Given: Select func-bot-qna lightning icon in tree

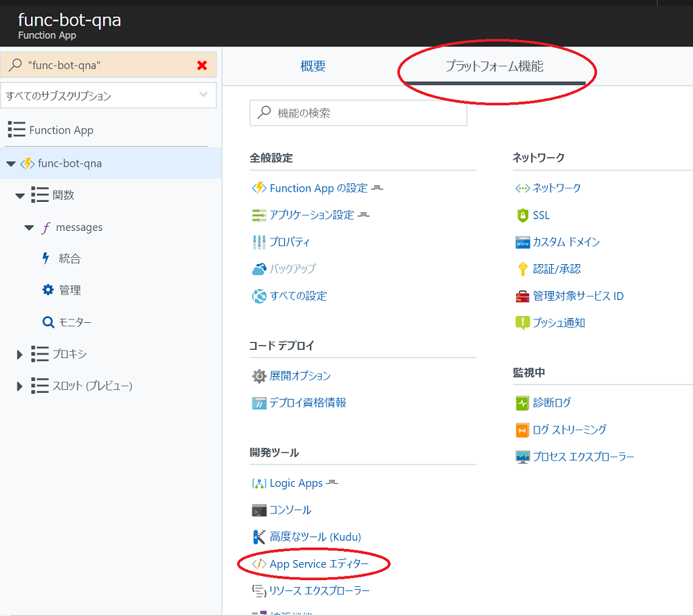Looking at the screenshot, I should click(28, 163).
